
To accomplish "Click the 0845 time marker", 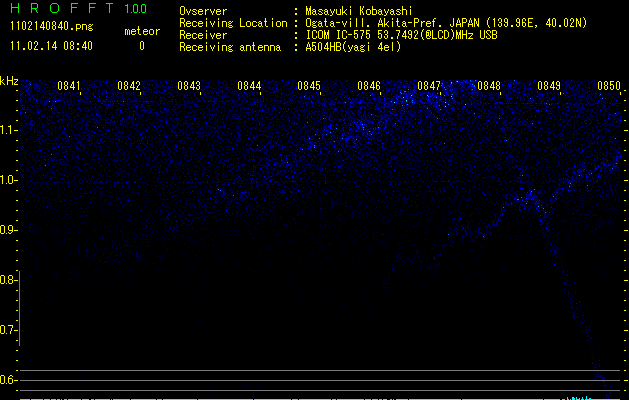I will point(309,85).
